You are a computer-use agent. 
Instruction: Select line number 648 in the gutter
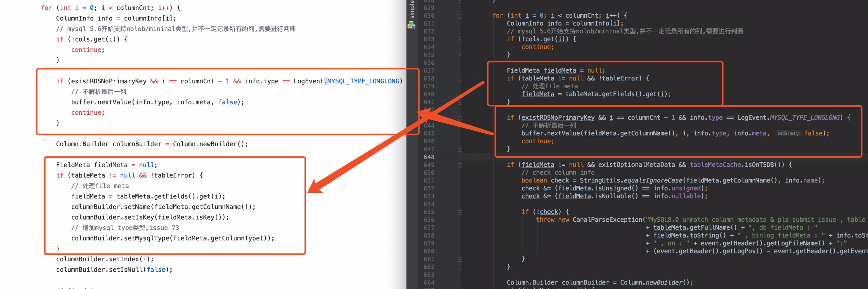pos(429,157)
